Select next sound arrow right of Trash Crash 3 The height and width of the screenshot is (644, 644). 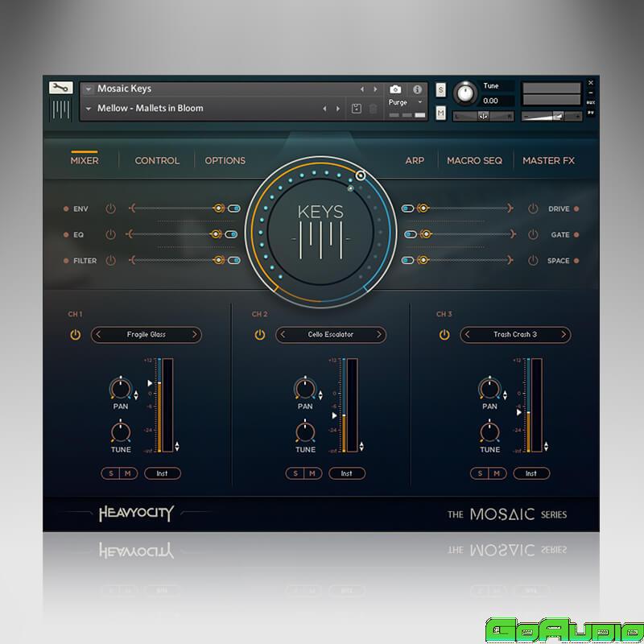coord(563,334)
